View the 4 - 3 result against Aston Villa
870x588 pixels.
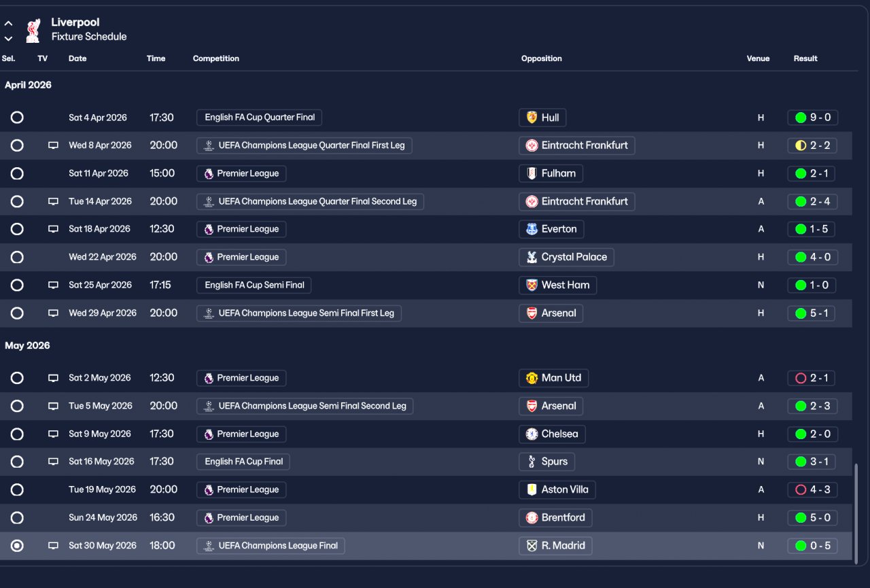tap(813, 489)
